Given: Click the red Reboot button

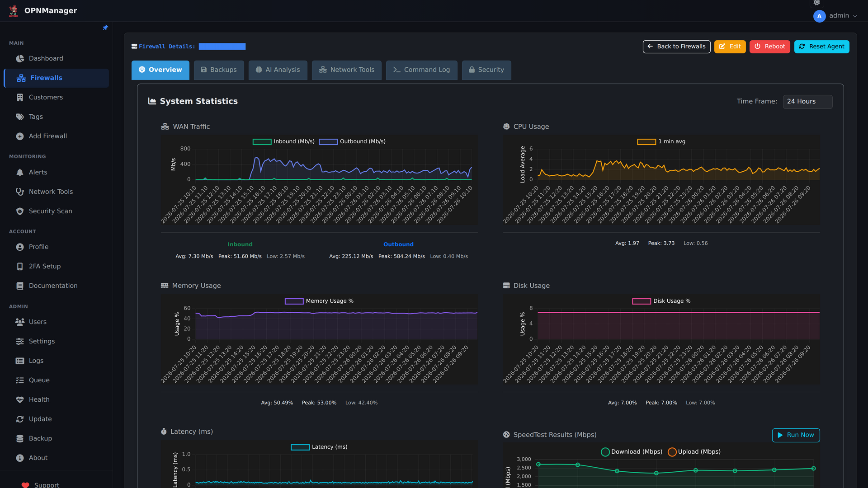Looking at the screenshot, I should 770,47.
